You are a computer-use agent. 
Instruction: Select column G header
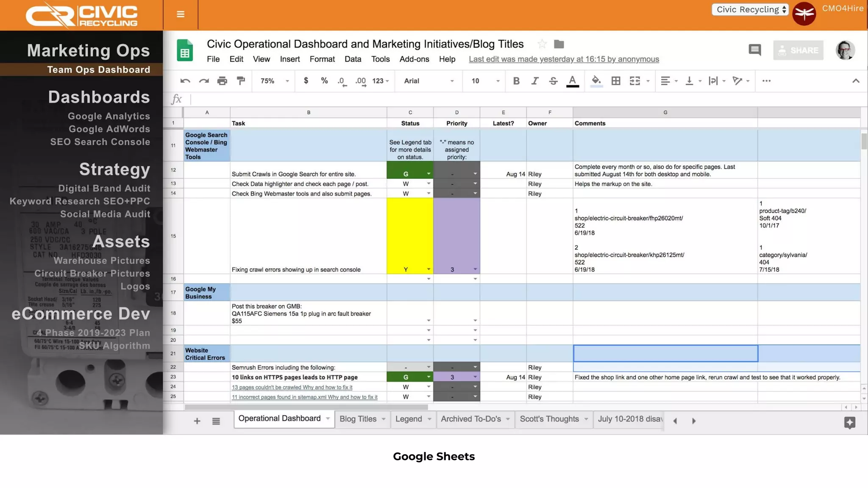pos(665,112)
